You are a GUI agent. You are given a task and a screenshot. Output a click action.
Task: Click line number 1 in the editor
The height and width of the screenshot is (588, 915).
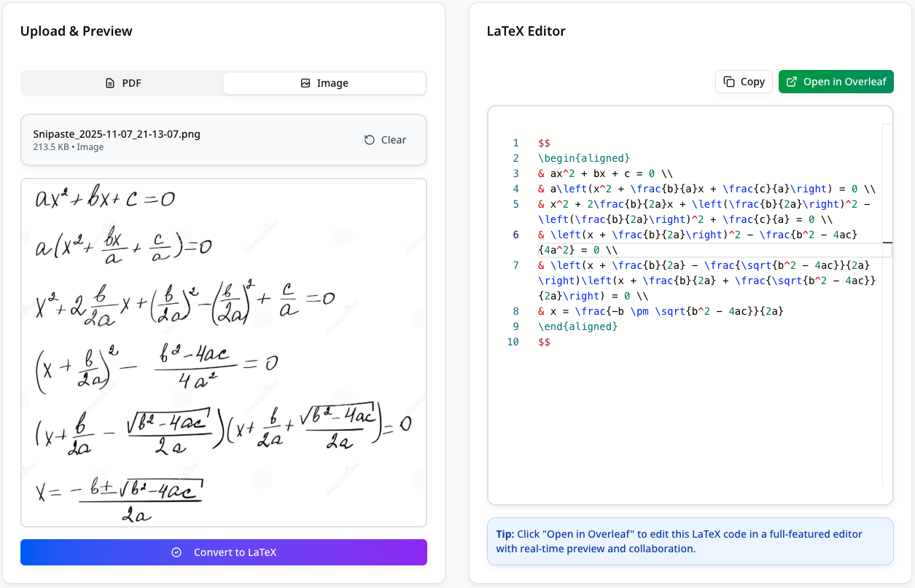click(515, 143)
